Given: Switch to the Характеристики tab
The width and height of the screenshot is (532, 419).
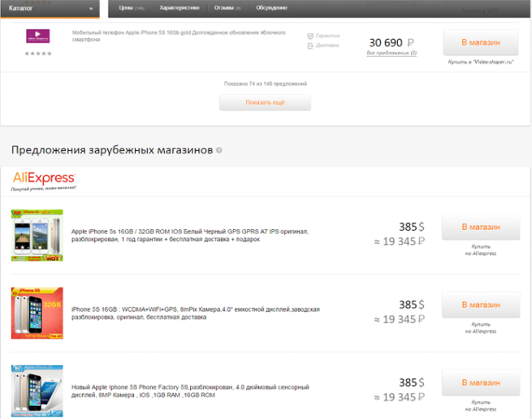Looking at the screenshot, I should [179, 8].
